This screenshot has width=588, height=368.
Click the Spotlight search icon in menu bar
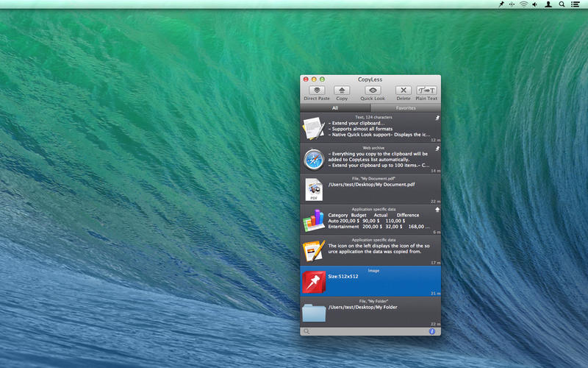(x=562, y=4)
